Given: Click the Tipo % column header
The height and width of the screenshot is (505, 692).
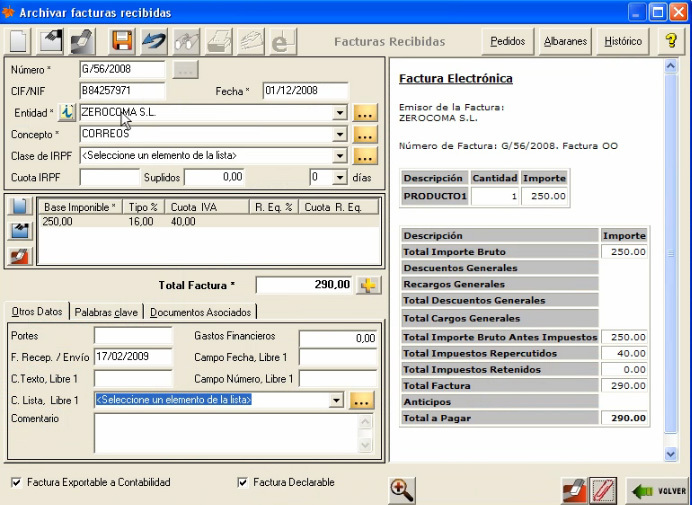Looking at the screenshot, I should [143, 207].
